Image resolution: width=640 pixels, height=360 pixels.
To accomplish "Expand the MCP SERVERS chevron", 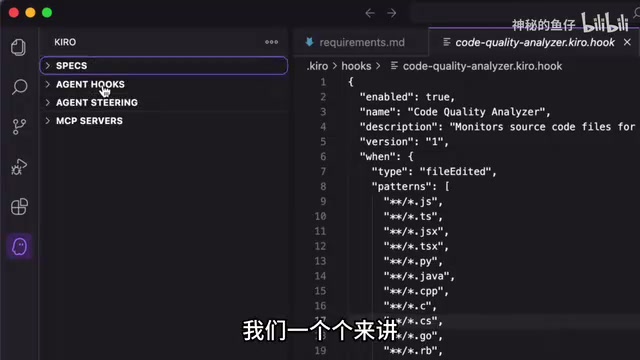I will pyautogui.click(x=48, y=121).
